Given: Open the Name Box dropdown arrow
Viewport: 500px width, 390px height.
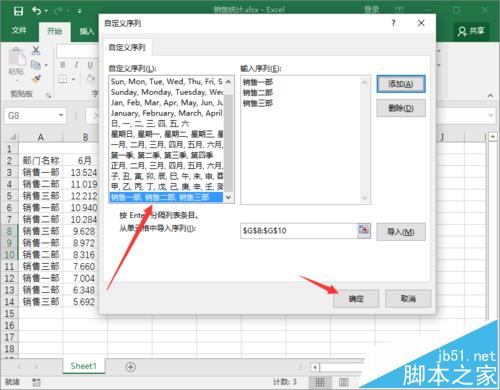Looking at the screenshot, I should 61,115.
